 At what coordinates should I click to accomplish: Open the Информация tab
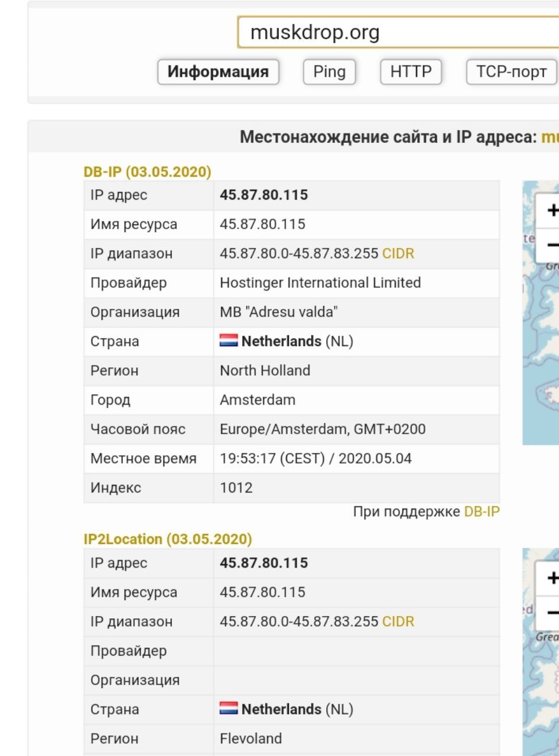pyautogui.click(x=218, y=72)
